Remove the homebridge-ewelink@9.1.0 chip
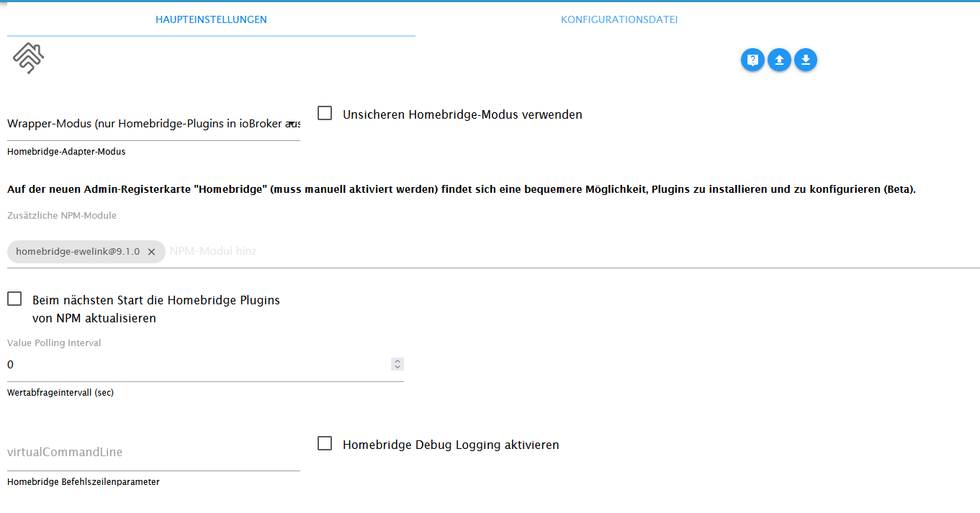The image size is (980, 513). pos(151,252)
